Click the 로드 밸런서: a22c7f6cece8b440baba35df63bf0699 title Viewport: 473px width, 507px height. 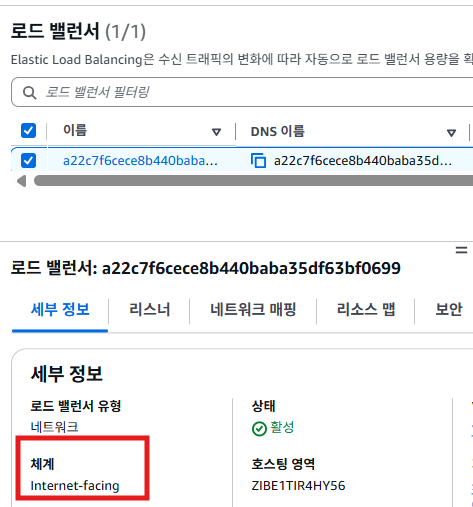[x=206, y=268]
